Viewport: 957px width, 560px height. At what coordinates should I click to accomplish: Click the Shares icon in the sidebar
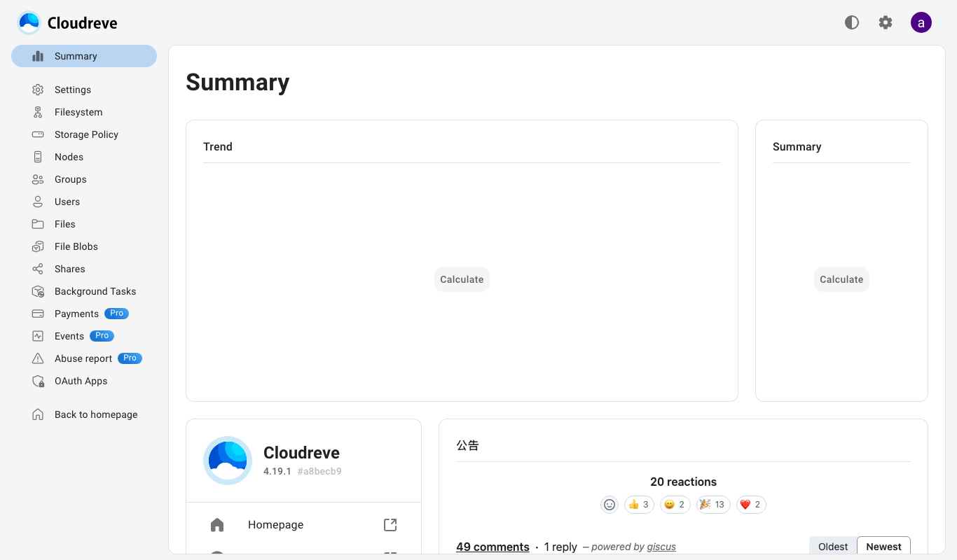38,269
